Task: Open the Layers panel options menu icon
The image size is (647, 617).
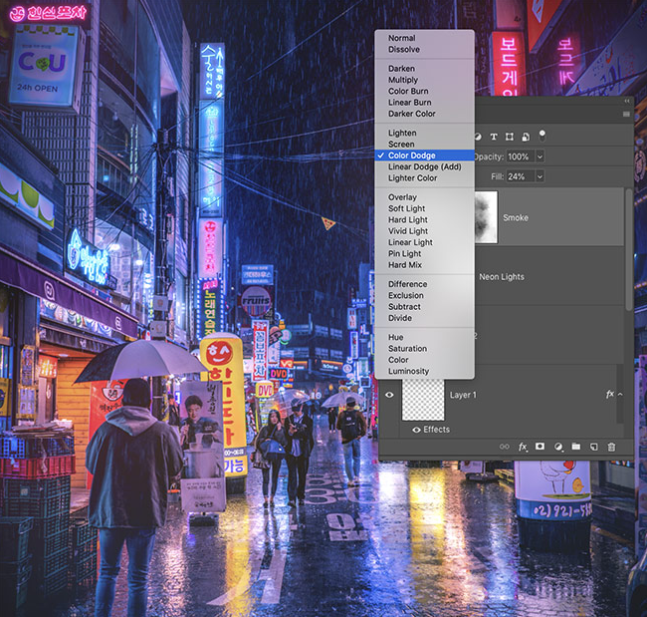Action: [x=626, y=114]
